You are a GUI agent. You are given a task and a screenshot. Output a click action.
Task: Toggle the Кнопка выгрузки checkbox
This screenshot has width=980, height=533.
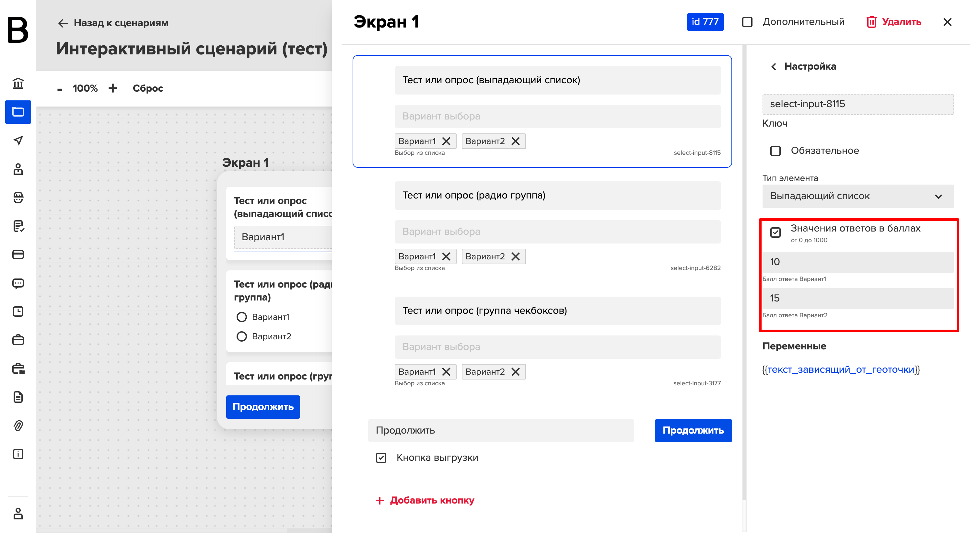(381, 458)
